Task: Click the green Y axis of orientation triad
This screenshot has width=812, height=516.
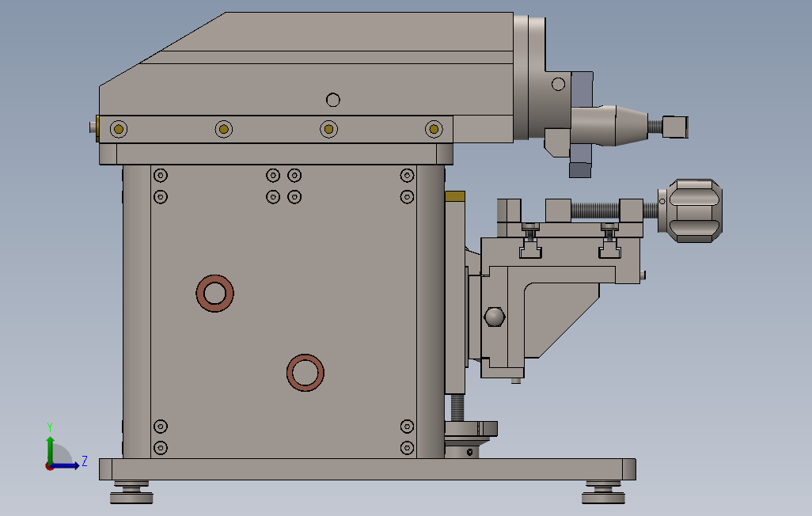Action: tap(50, 450)
